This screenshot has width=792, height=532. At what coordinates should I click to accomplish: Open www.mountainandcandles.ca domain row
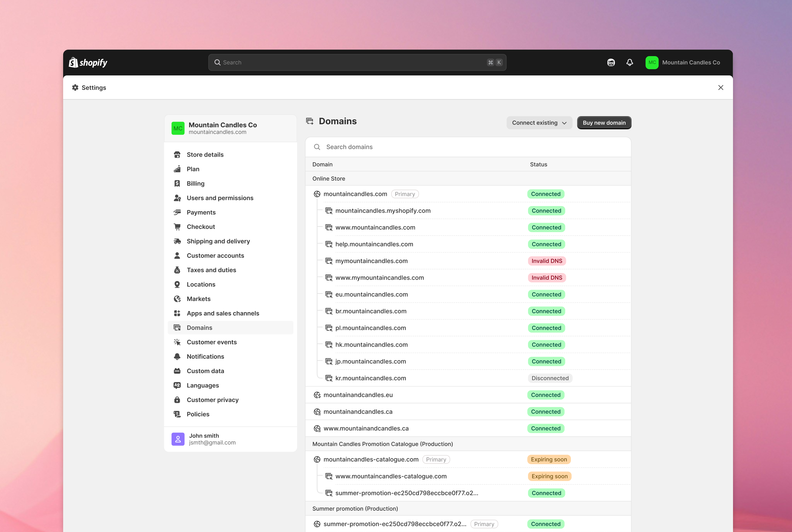pos(468,429)
